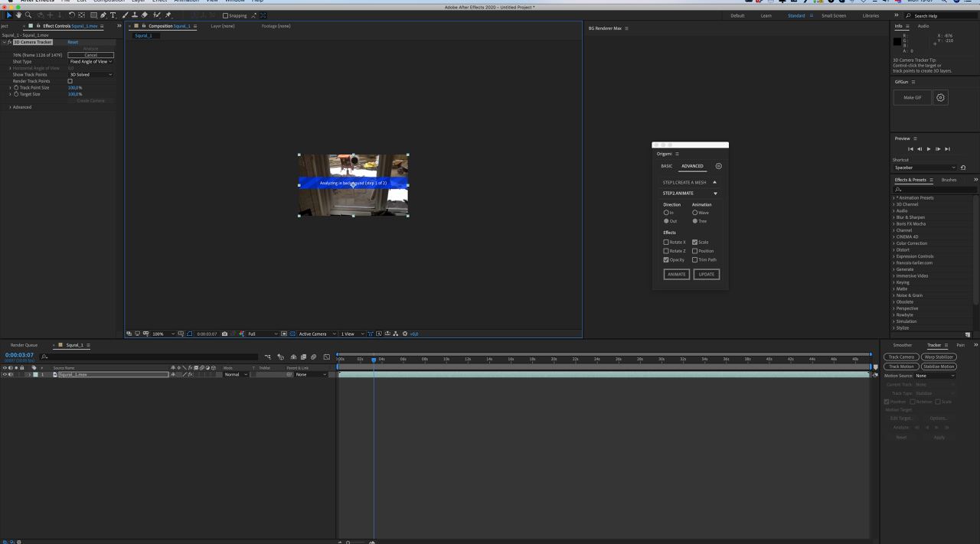This screenshot has width=980, height=544.
Task: Play the preview
Action: coord(929,149)
